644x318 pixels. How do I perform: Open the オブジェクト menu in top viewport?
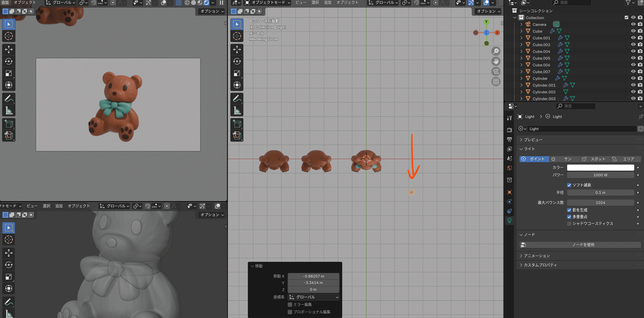(347, 3)
